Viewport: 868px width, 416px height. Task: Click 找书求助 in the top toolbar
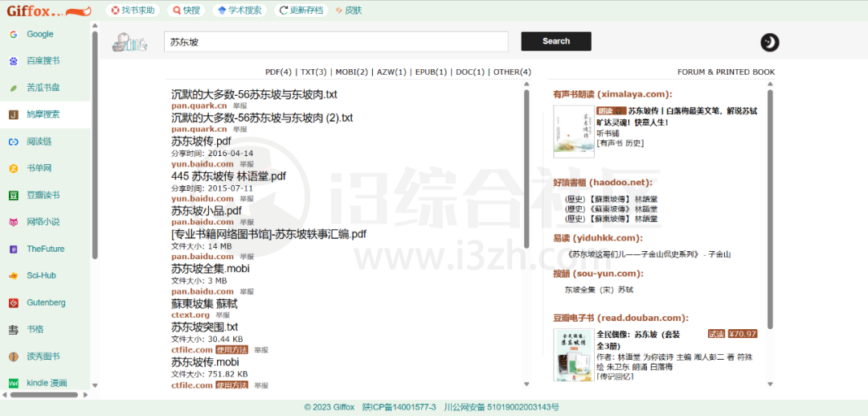[133, 10]
